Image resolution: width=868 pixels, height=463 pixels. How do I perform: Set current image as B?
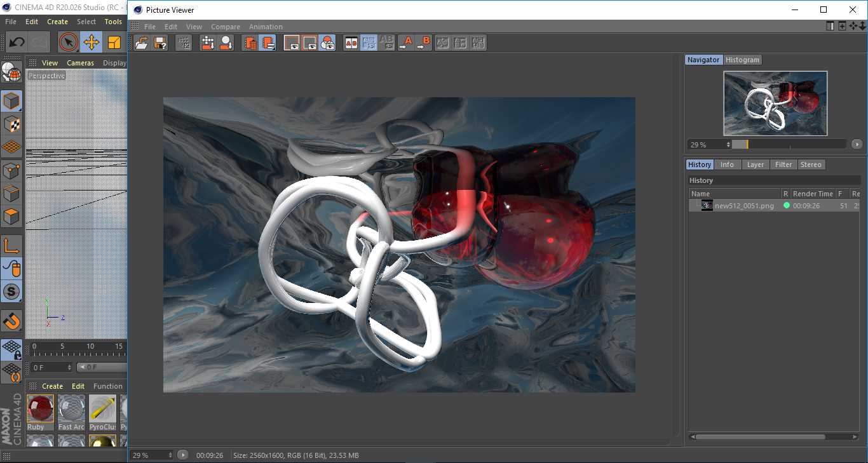423,43
